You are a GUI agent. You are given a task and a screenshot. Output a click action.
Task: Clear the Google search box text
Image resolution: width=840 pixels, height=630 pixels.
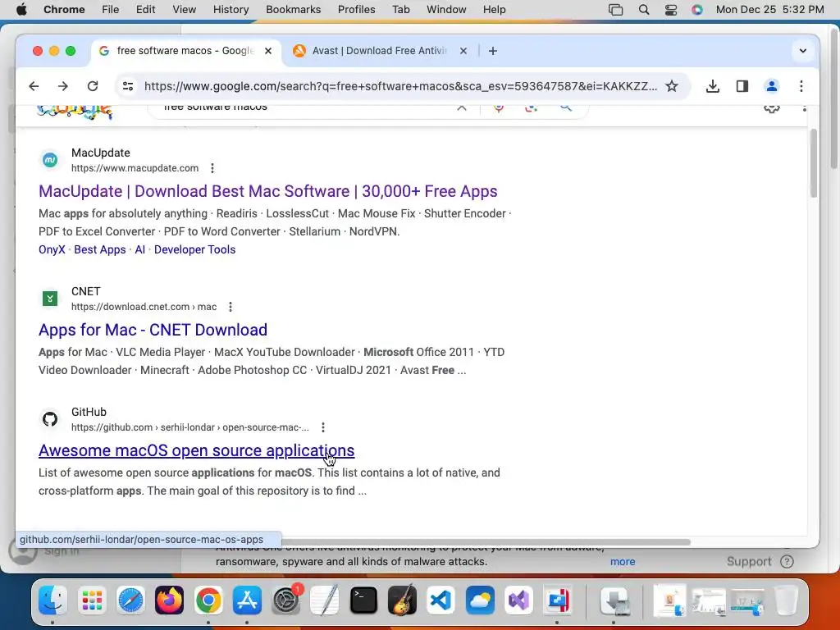click(x=462, y=107)
